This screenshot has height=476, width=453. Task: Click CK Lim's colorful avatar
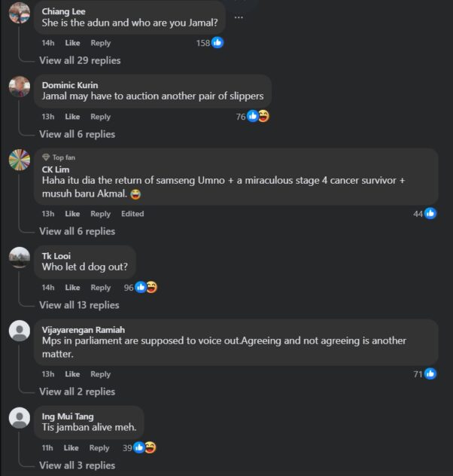tap(20, 160)
